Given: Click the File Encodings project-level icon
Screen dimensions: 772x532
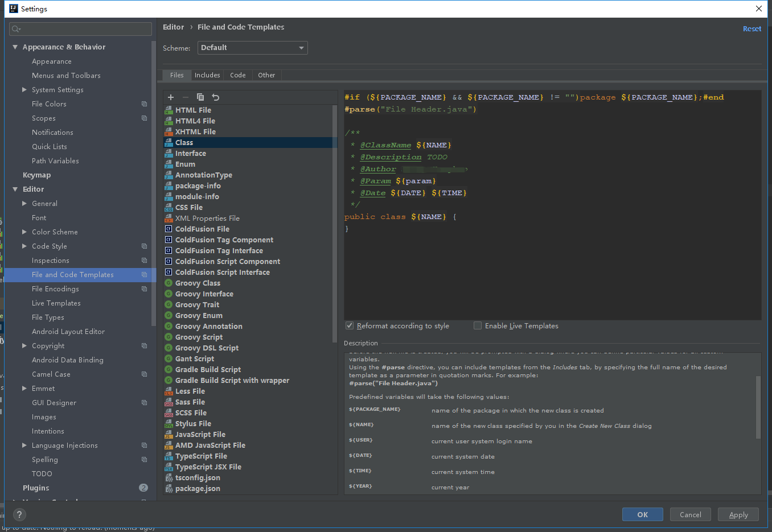Looking at the screenshot, I should (144, 289).
